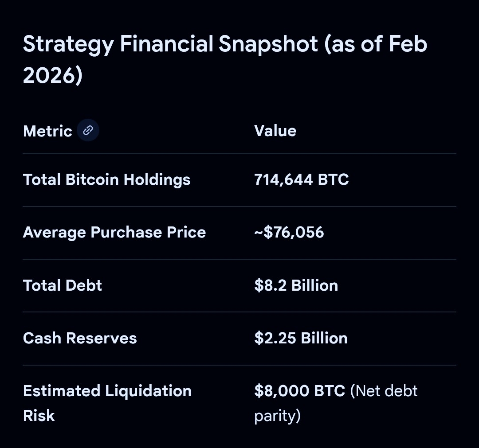Select the $2.25 Billion value
Viewport: 479px width, 448px height.
(301, 338)
